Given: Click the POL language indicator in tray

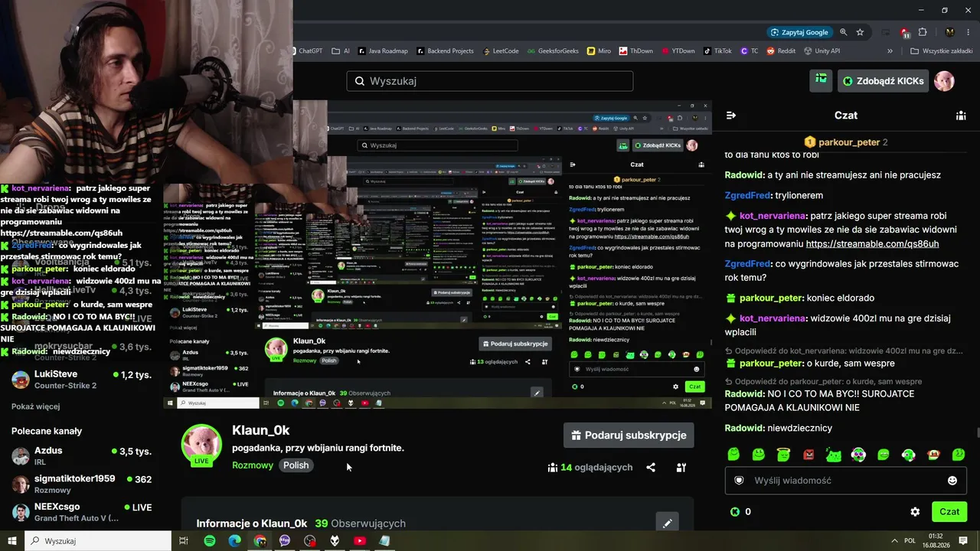Looking at the screenshot, I should pyautogui.click(x=910, y=540).
